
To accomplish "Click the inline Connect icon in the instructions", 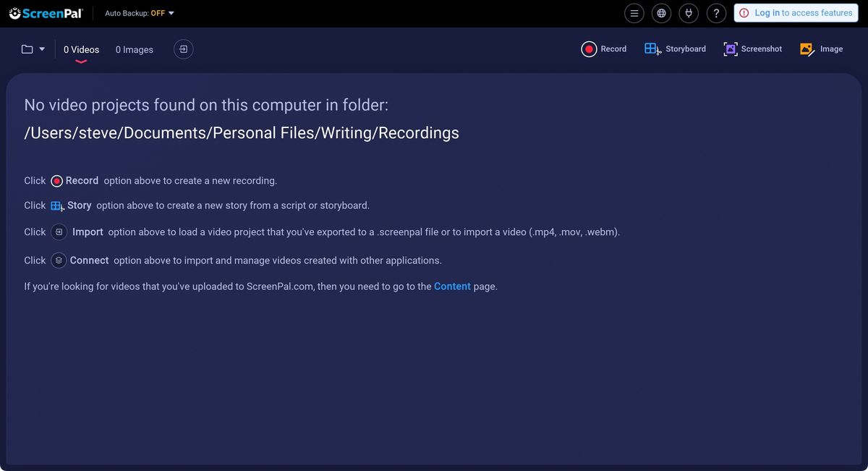I will coord(58,260).
